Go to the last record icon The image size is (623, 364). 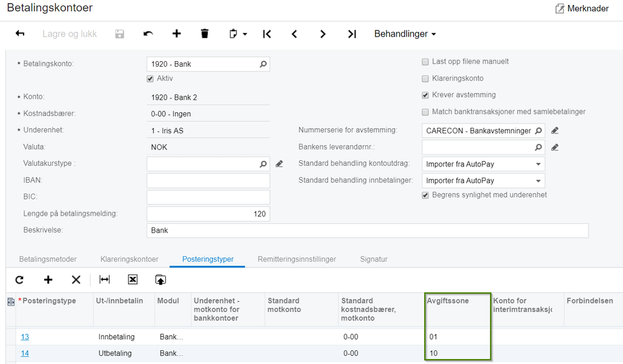[352, 34]
